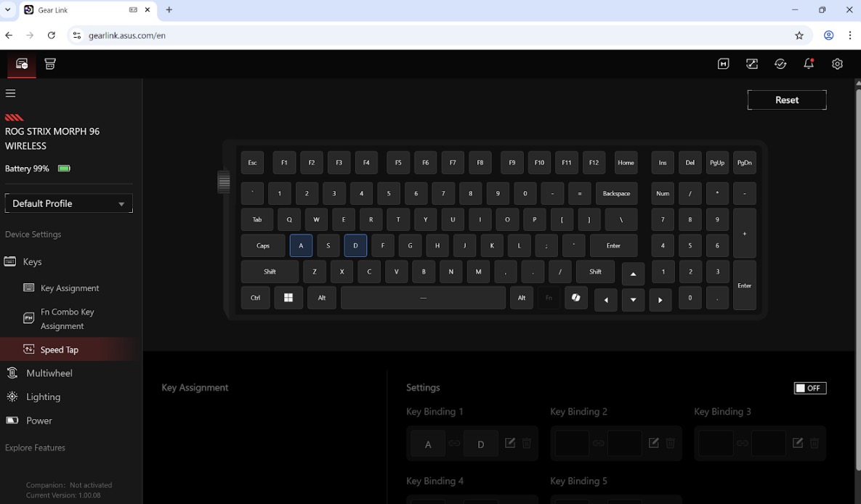861x504 pixels.
Task: Open Multiwheel settings
Action: coord(49,373)
